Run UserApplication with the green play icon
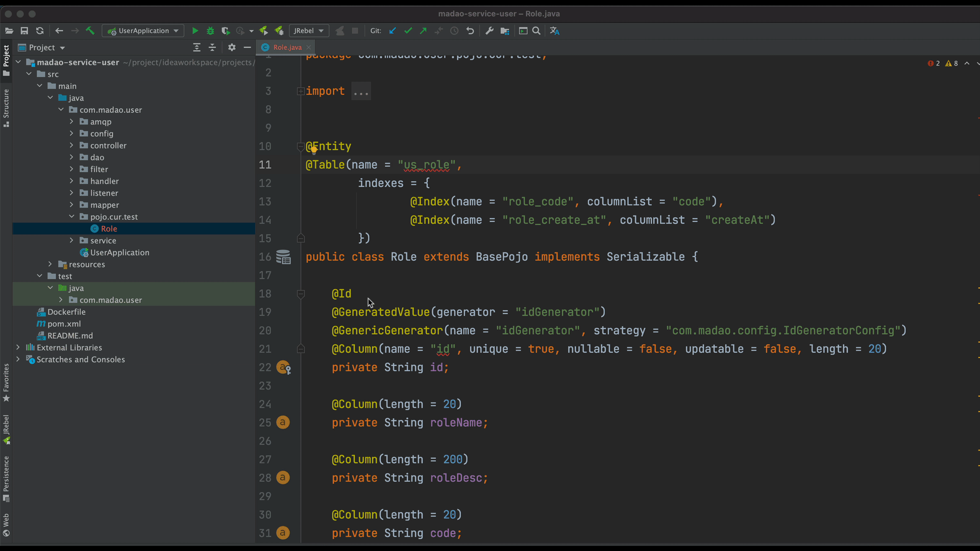The height and width of the screenshot is (551, 980). tap(195, 31)
